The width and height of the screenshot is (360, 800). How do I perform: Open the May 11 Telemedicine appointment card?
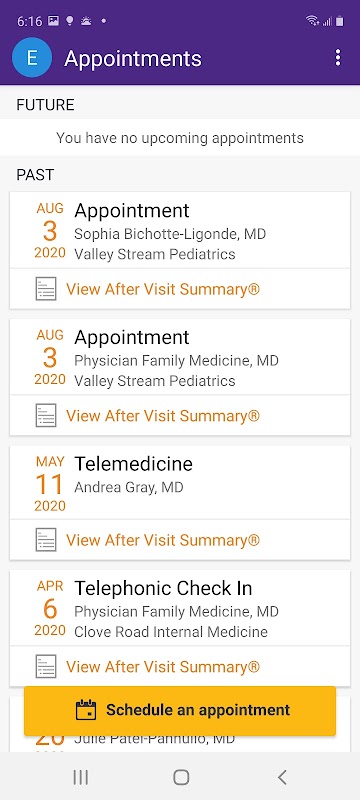coord(180,483)
